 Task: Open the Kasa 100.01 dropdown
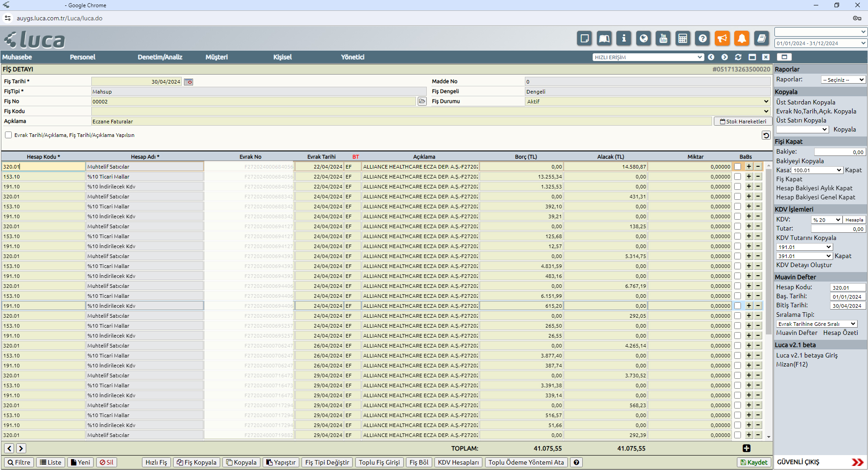(x=817, y=170)
